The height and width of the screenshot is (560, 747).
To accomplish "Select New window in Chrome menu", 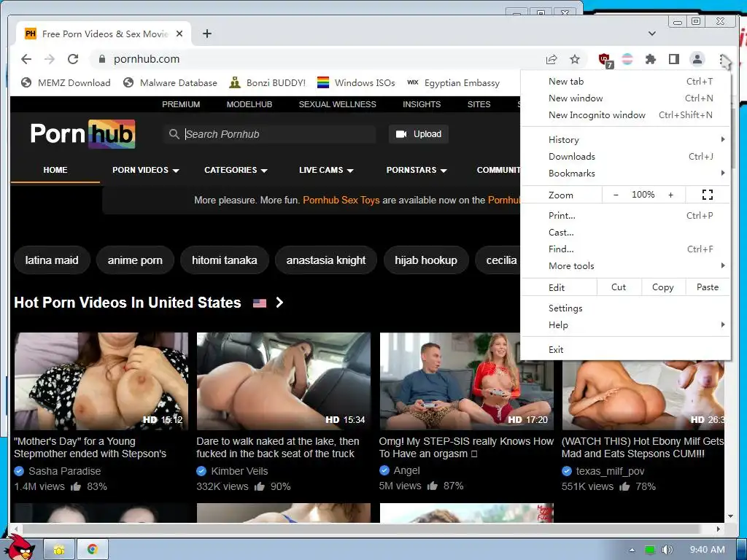I will pos(625,98).
